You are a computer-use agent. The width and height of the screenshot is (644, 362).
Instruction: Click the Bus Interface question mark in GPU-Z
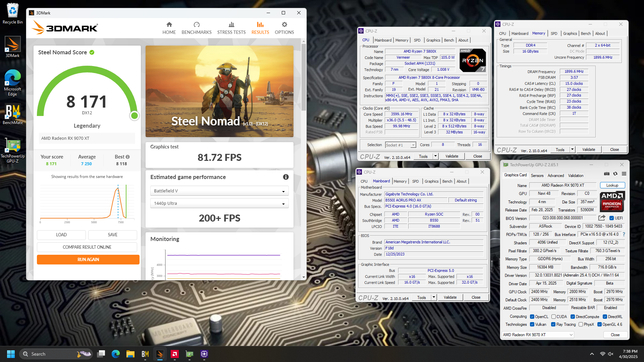pyautogui.click(x=624, y=234)
